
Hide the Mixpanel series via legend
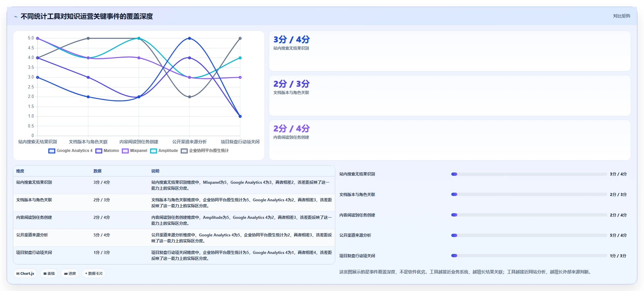135,151
